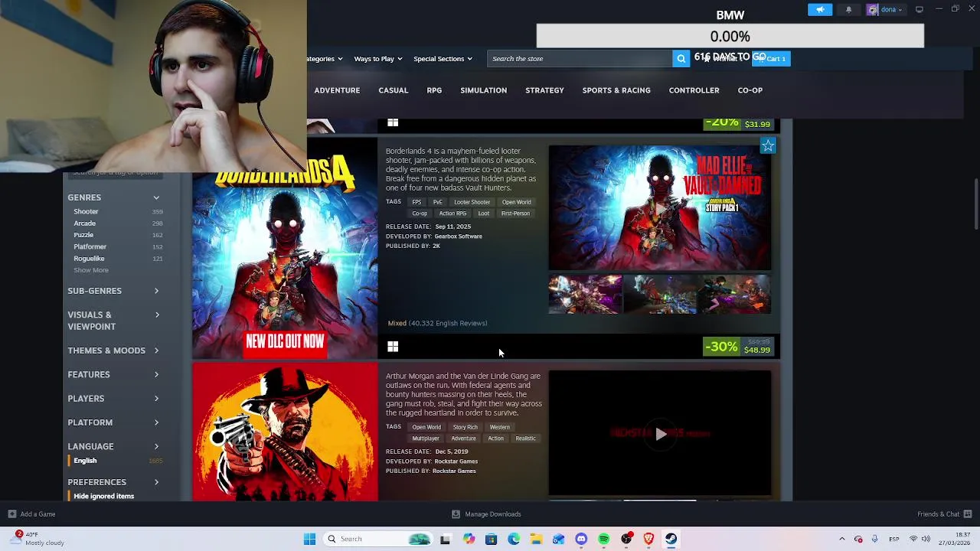This screenshot has height=551, width=980.
Task: Expand the Language filter section
Action: [x=114, y=446]
